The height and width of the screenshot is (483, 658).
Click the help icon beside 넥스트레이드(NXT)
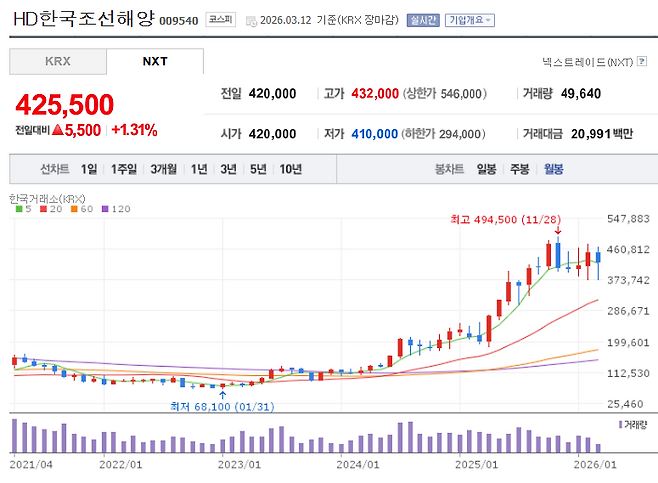641,62
